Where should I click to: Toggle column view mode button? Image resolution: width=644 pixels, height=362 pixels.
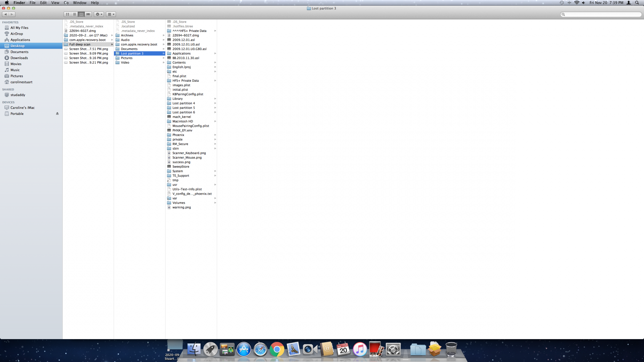(x=81, y=14)
